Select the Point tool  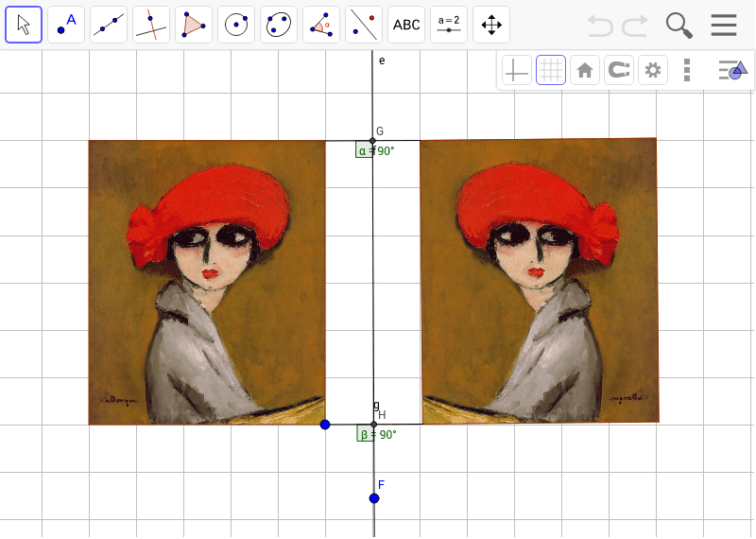tap(66, 25)
